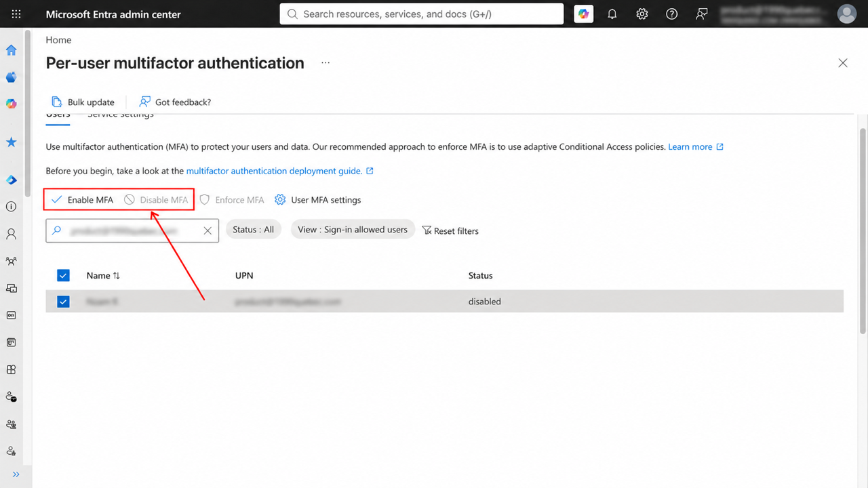
Task: Open the Learn more link
Action: (696, 147)
